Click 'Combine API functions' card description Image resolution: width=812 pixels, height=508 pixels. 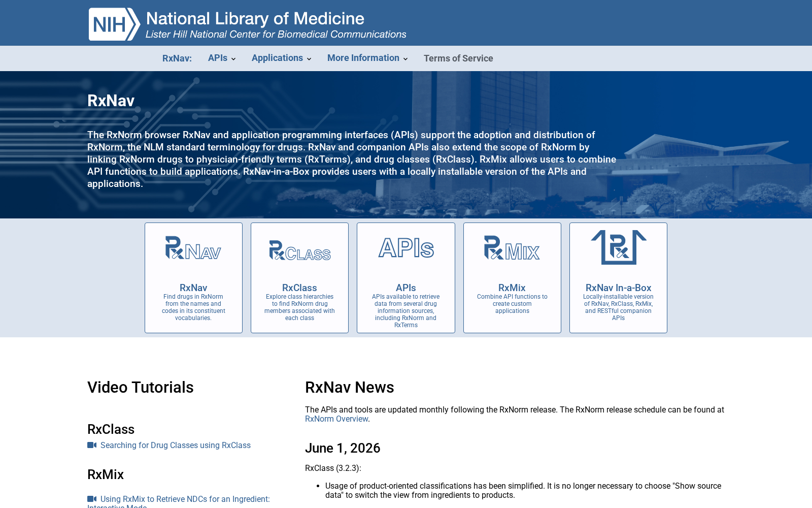click(x=512, y=304)
